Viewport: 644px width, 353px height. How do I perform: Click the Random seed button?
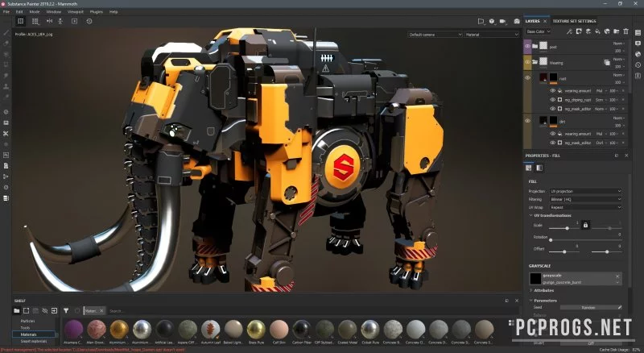(x=591, y=307)
